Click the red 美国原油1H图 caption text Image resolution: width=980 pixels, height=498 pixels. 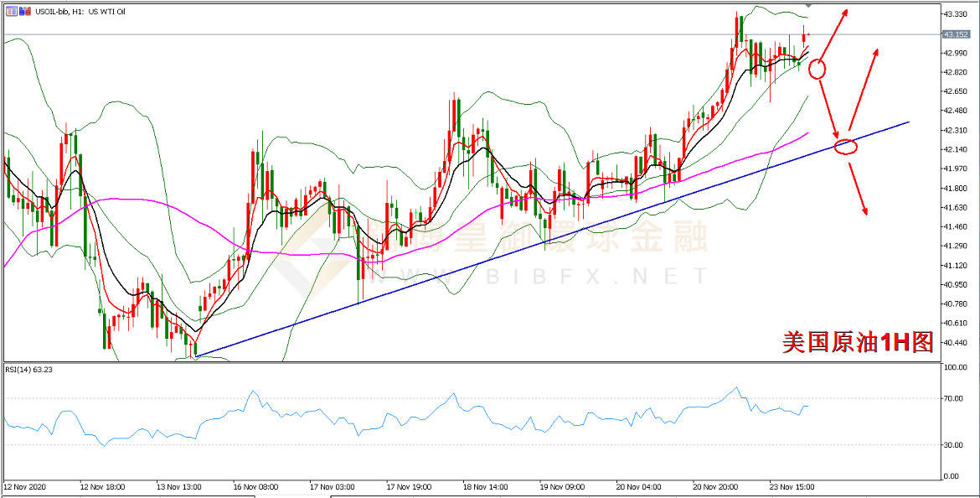(x=857, y=341)
